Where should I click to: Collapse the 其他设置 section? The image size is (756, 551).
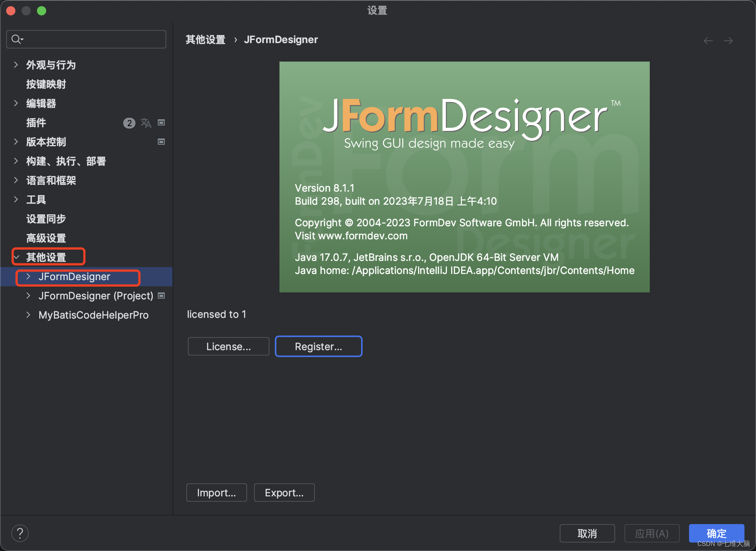[x=17, y=257]
